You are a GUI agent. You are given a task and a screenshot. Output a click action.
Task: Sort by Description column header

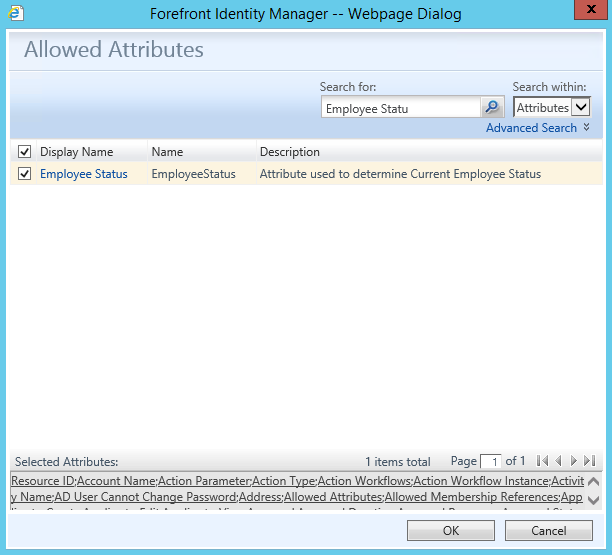point(290,152)
